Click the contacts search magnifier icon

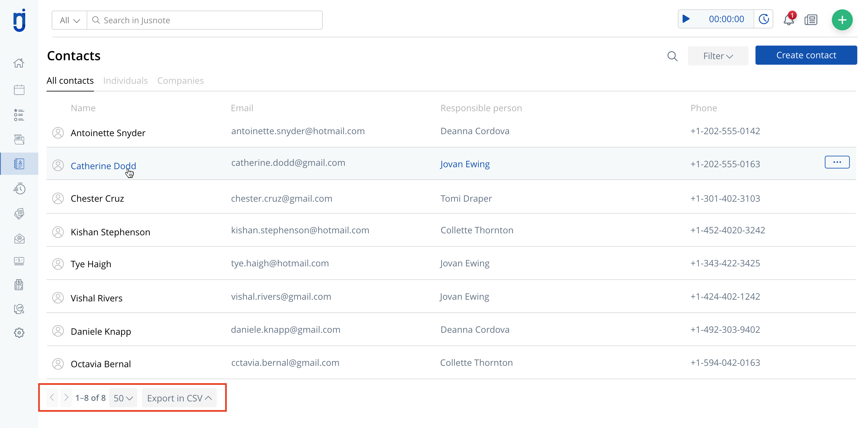click(x=672, y=56)
